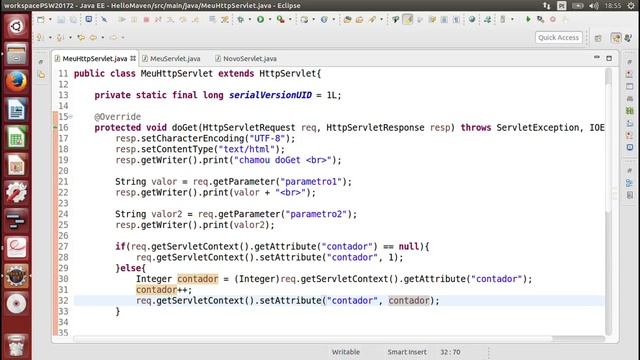Click the Next Annotation icon
640x360 pixels.
click(x=40, y=38)
